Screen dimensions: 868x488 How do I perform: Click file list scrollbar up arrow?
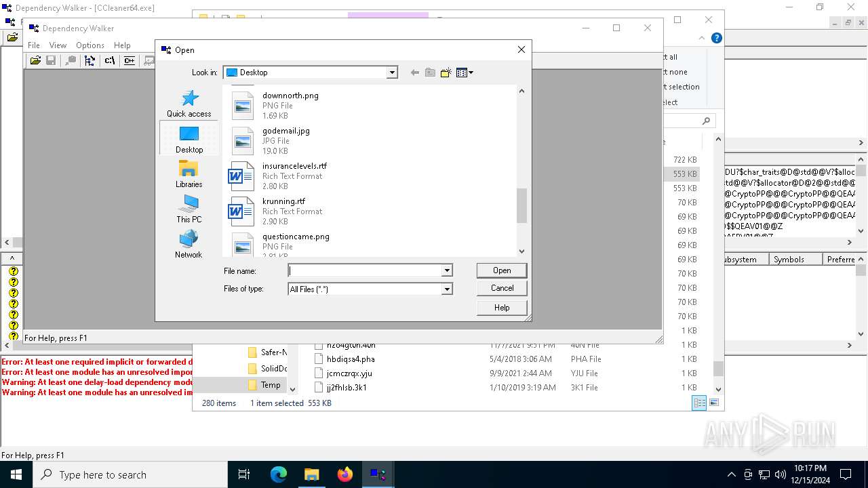click(x=521, y=91)
